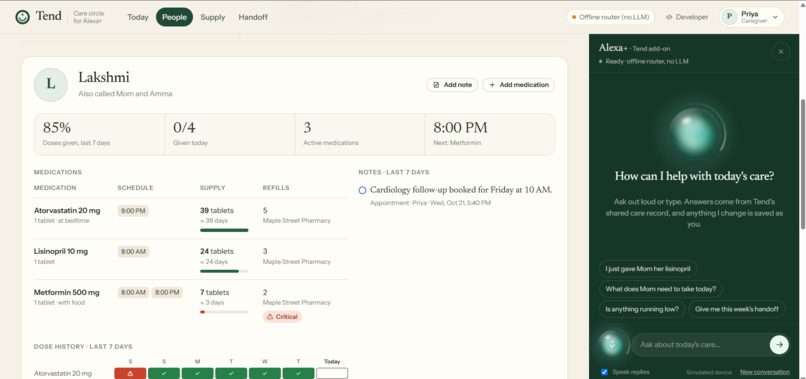Screen dimensions: 806x379
Task: Send message with the arrow button
Action: (779, 345)
